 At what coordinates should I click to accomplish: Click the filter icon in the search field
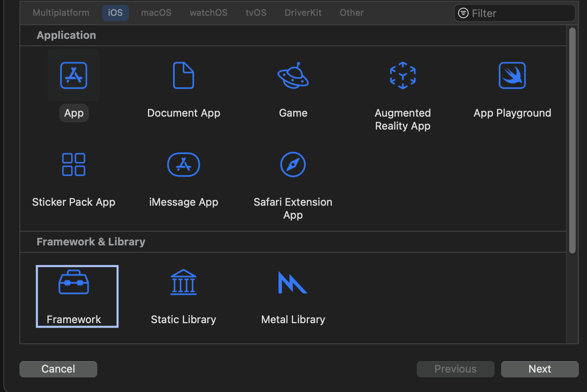[x=463, y=13]
